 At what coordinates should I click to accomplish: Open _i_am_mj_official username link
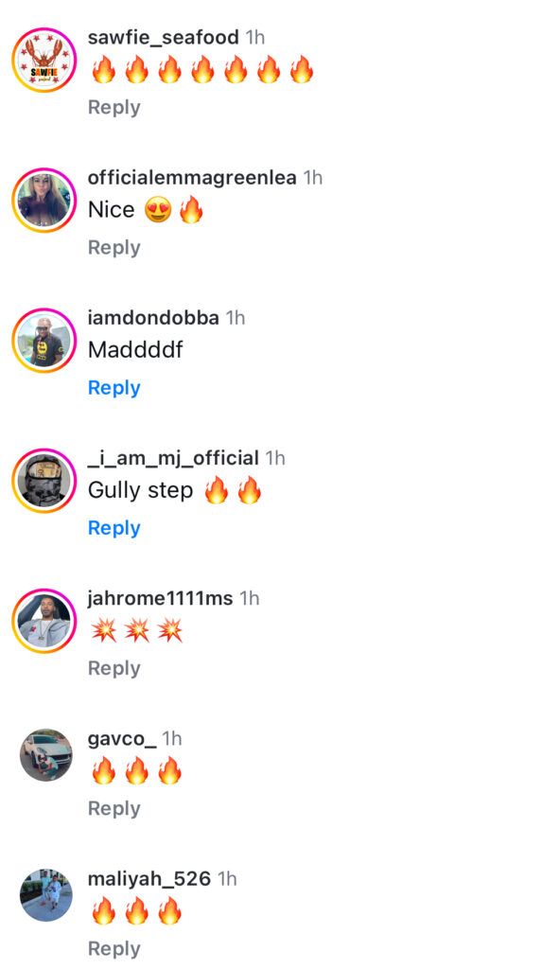coord(173,458)
